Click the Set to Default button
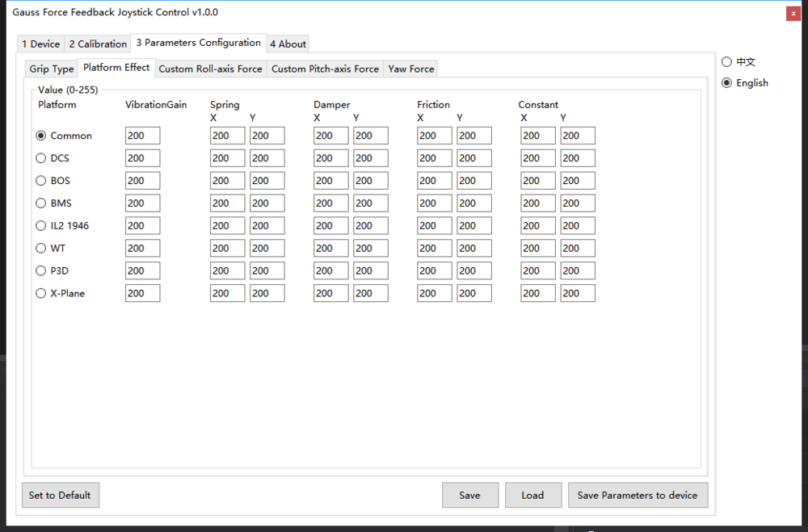 pyautogui.click(x=61, y=495)
